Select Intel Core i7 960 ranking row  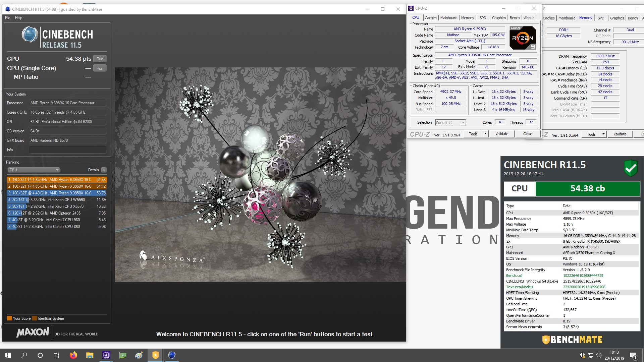57,220
